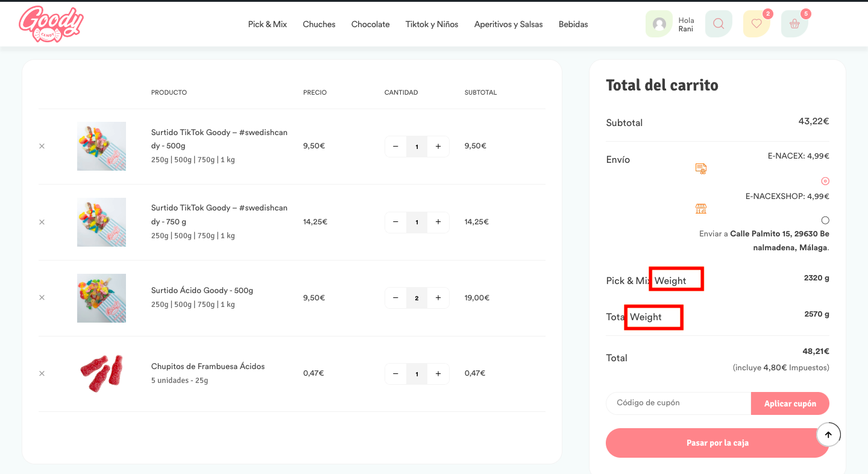The image size is (868, 474).
Task: Open the user avatar account icon
Action: click(x=659, y=24)
